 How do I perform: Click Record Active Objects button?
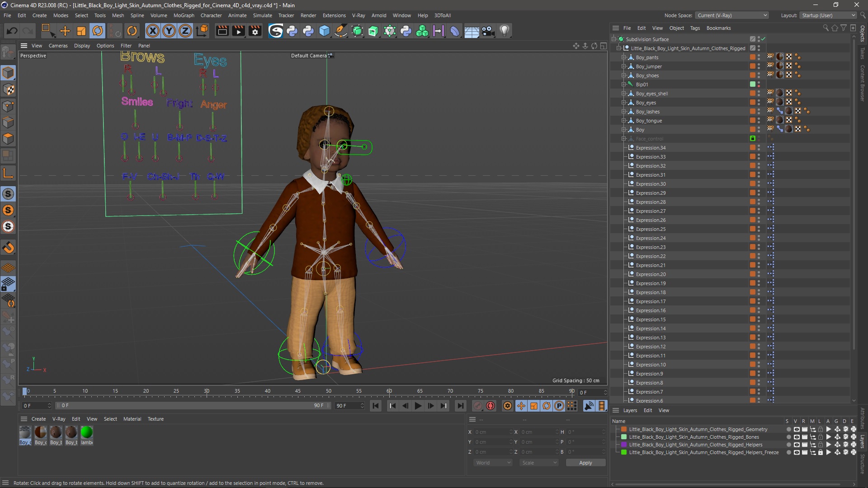tap(478, 406)
